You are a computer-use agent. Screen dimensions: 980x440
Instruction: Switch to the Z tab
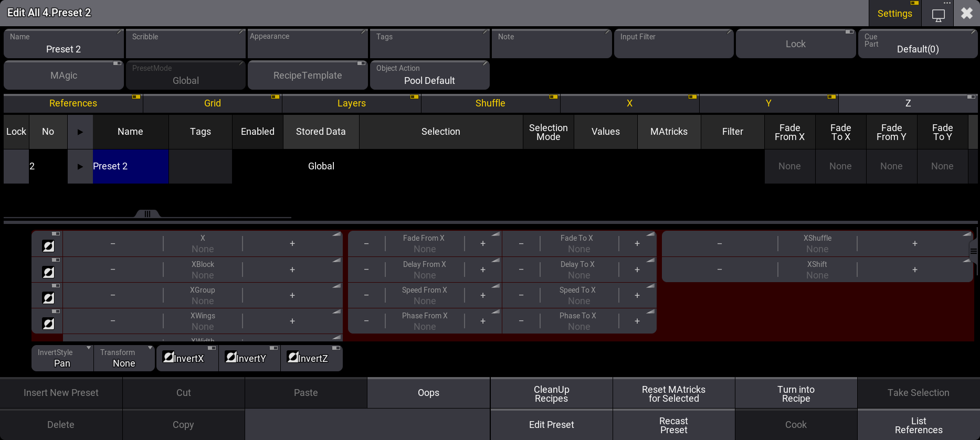tap(908, 103)
